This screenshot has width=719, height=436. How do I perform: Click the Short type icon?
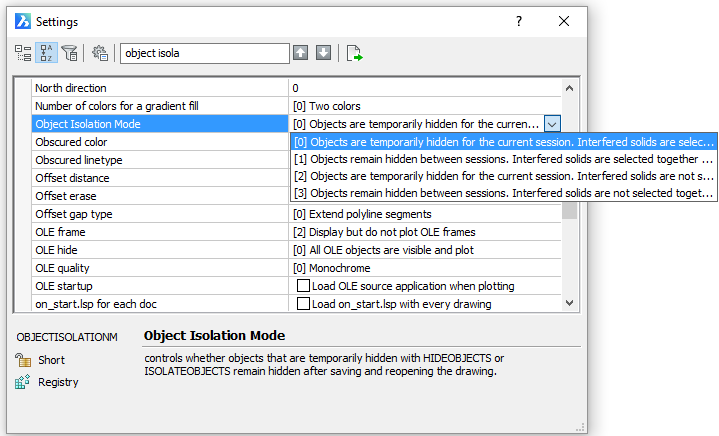coord(23,360)
